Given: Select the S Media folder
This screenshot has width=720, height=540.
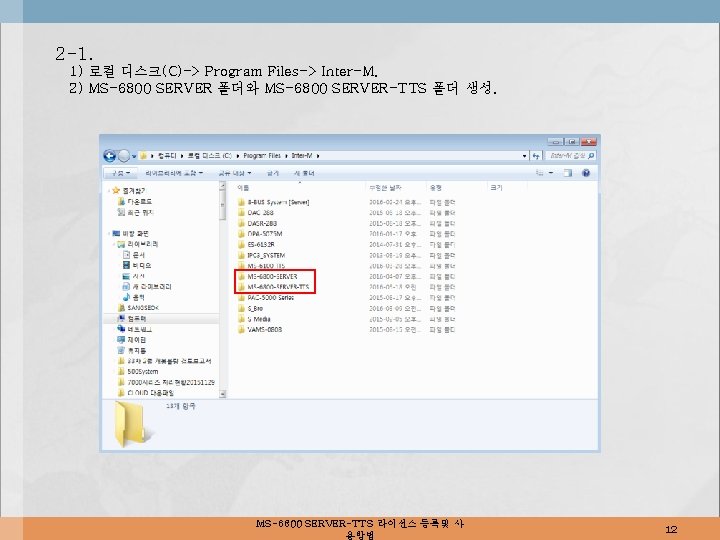Looking at the screenshot, I should point(259,319).
